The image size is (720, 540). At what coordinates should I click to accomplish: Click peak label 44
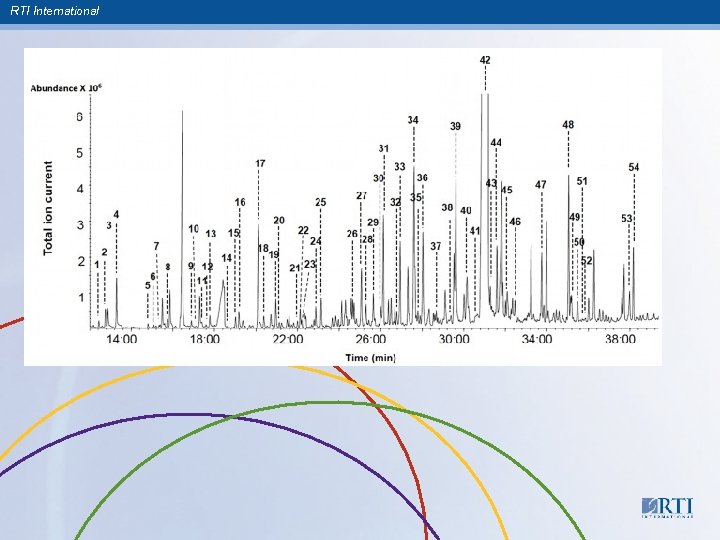pos(496,142)
